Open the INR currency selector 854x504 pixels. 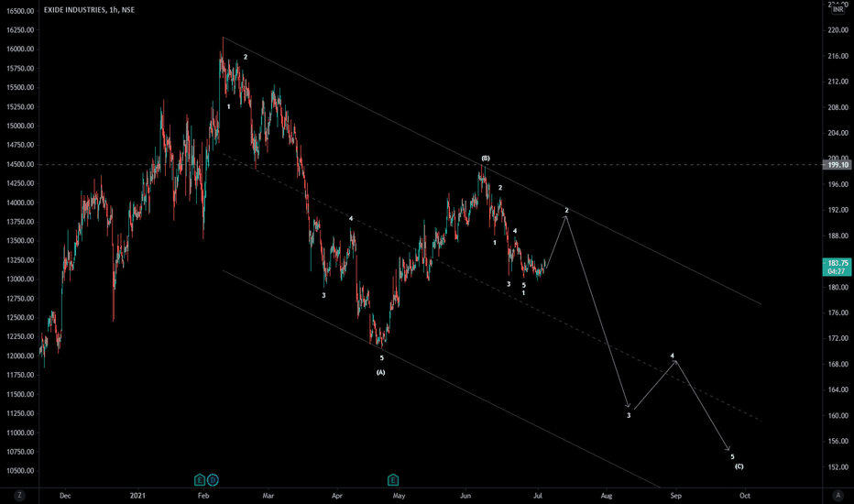(x=838, y=9)
